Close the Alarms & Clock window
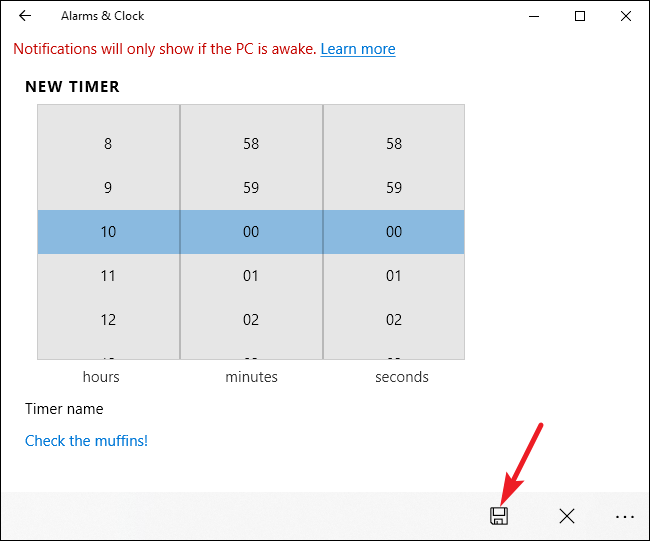650x541 pixels. (x=626, y=16)
